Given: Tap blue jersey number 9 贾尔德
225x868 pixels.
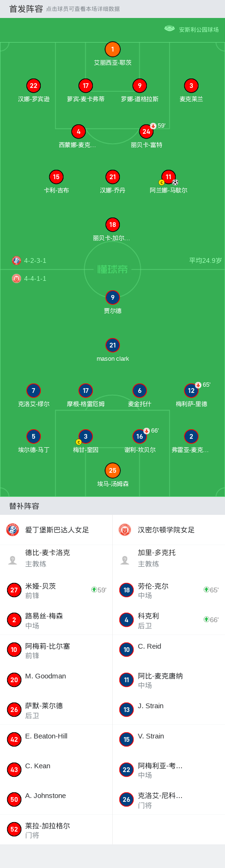Looking at the screenshot, I should click(112, 297).
